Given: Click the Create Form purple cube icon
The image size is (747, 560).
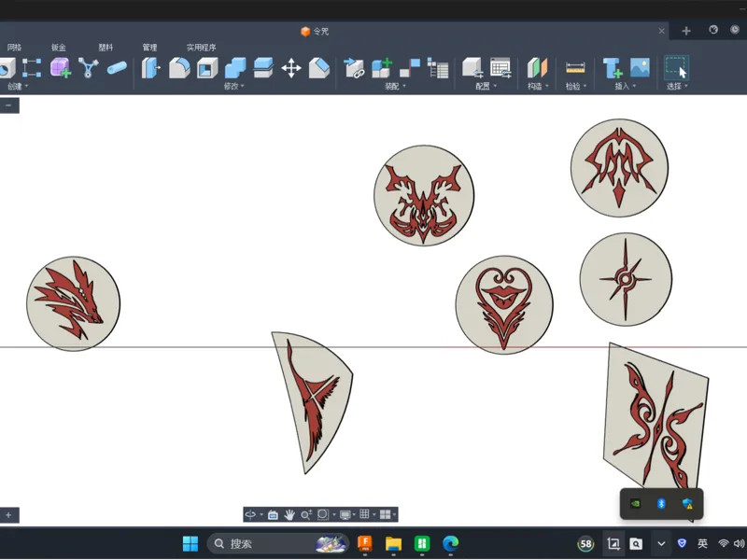Looking at the screenshot, I should pos(61,67).
